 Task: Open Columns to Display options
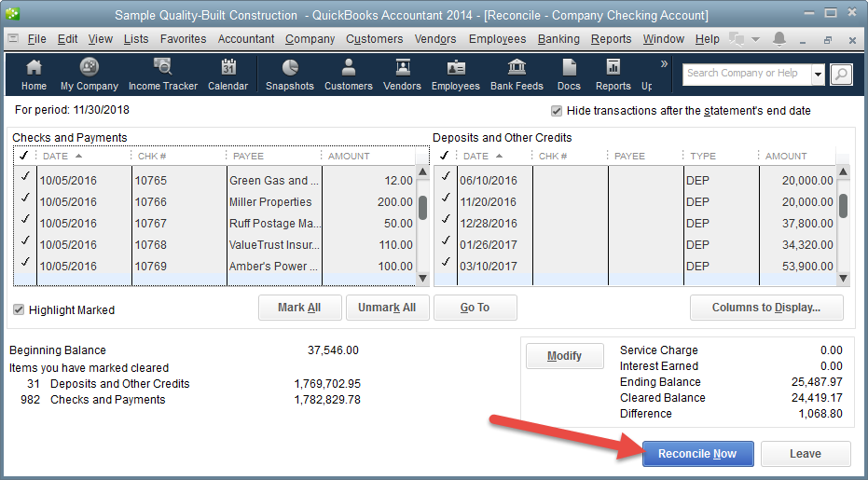(x=766, y=308)
